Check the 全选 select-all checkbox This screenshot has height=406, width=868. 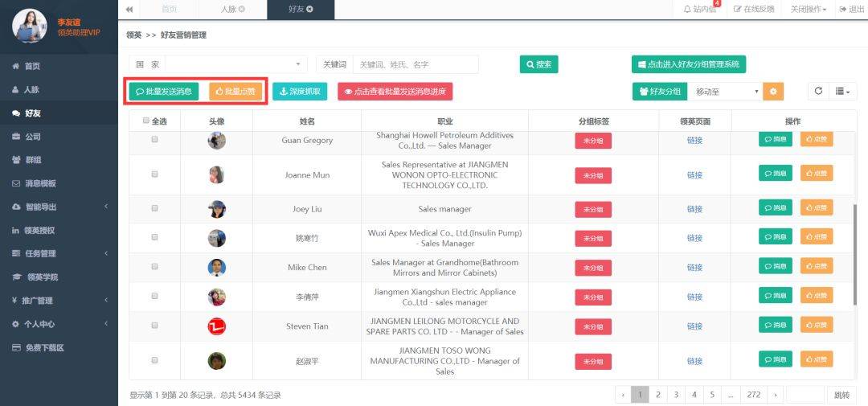tap(146, 121)
